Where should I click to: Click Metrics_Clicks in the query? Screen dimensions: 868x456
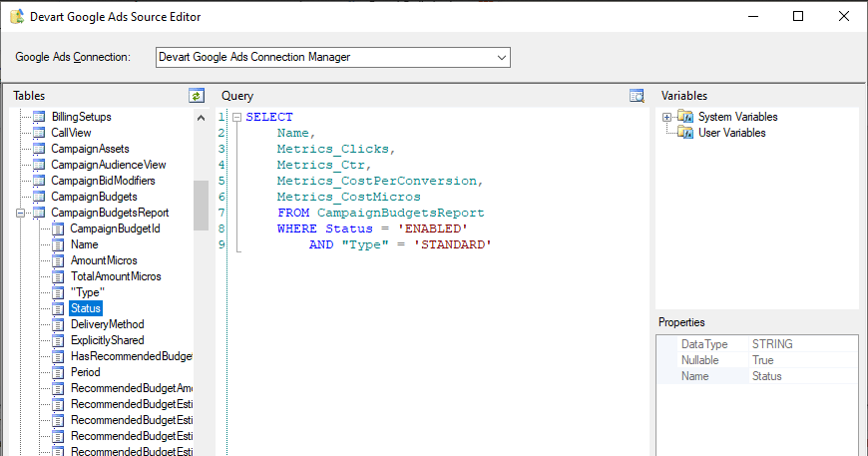(332, 149)
